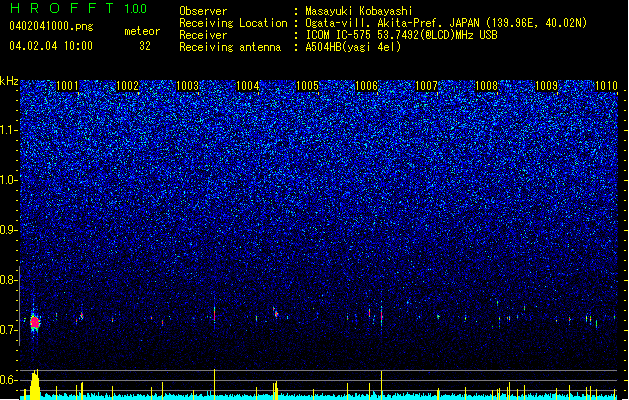Click the 1.1 kHz frequency label
The image size is (629, 400).
coord(9,130)
